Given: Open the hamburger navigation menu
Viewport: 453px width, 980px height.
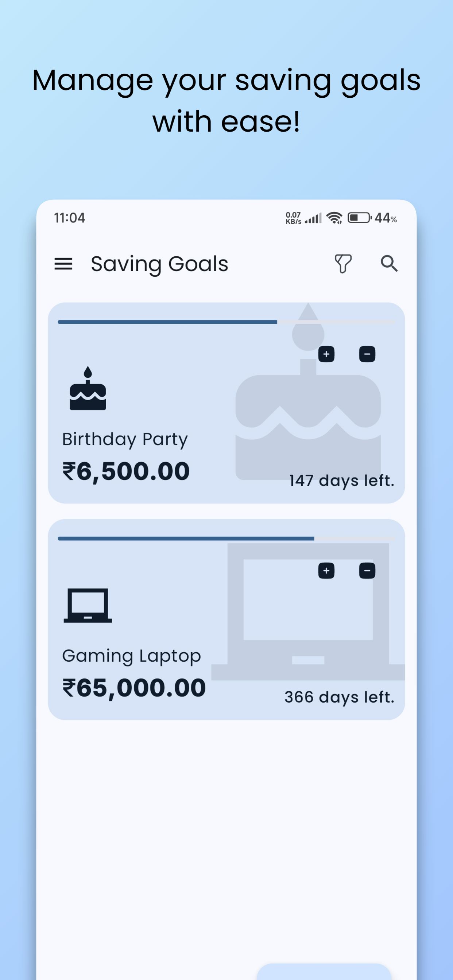Looking at the screenshot, I should (x=63, y=264).
